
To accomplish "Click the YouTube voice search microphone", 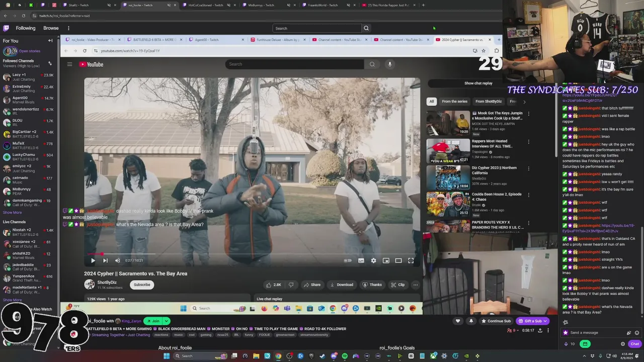I will pyautogui.click(x=389, y=64).
